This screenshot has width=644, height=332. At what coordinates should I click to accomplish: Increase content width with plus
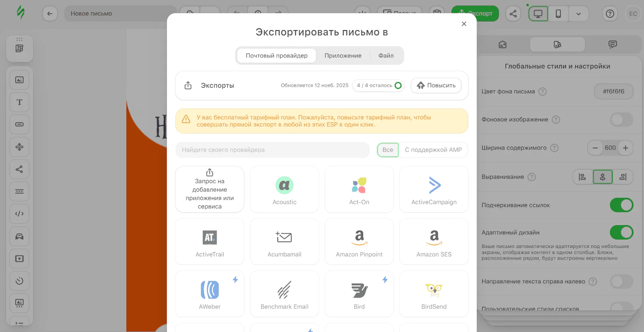point(625,148)
